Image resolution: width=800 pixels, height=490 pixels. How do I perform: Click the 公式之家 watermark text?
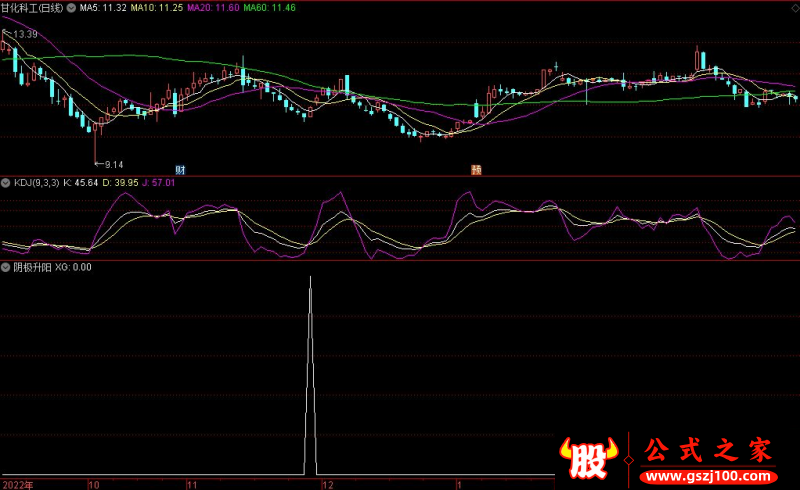point(706,450)
